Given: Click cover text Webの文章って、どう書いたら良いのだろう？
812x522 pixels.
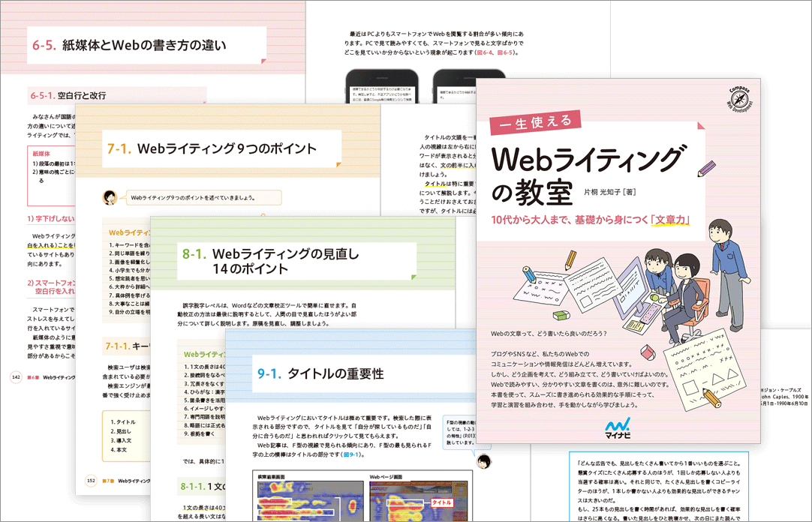Looking at the screenshot, I should pos(549,334).
